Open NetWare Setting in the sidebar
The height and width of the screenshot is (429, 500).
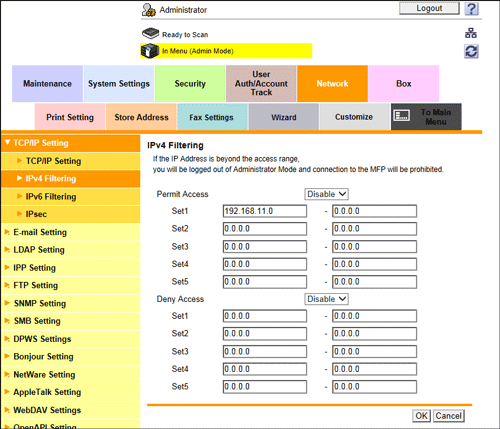click(x=70, y=374)
